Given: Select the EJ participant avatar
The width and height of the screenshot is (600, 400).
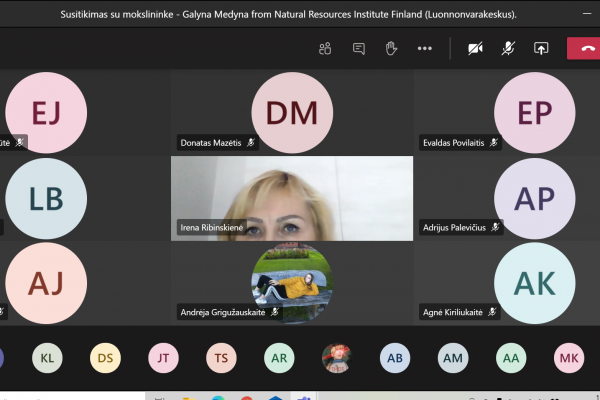Looking at the screenshot, I should [46, 113].
